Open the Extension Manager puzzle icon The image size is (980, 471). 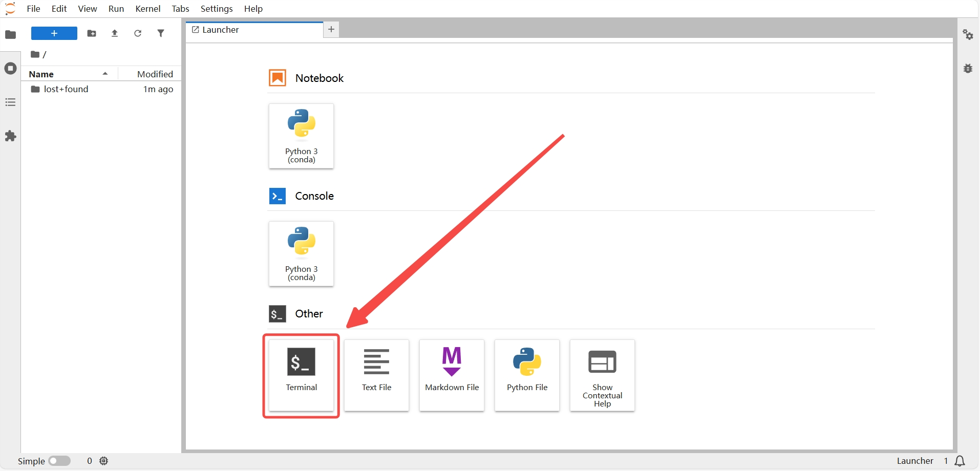10,136
